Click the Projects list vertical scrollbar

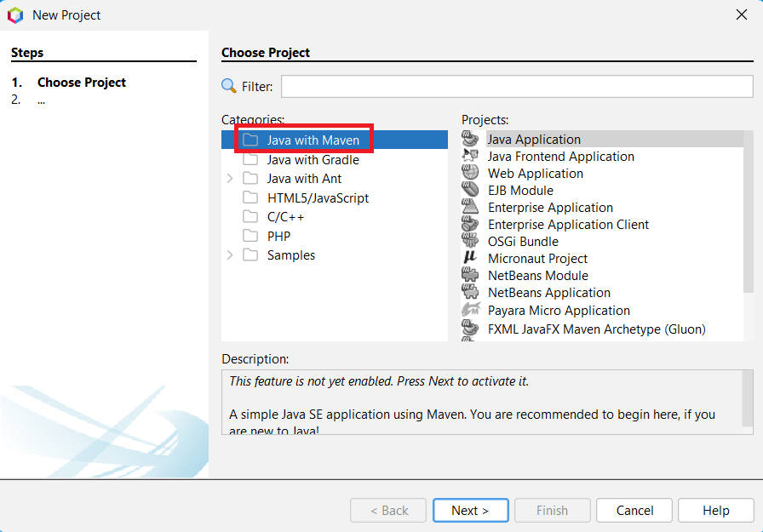(749, 212)
